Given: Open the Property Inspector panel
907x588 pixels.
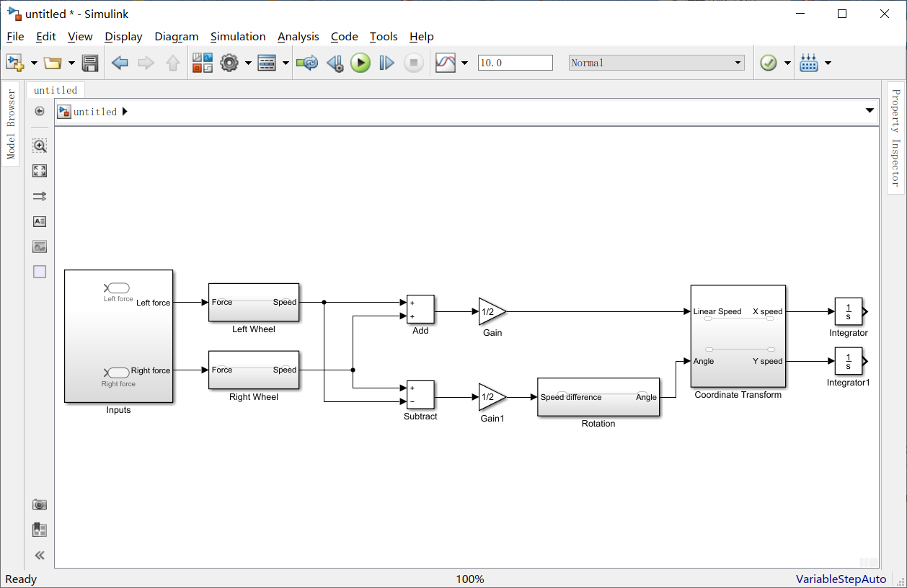Looking at the screenshot, I should [895, 137].
